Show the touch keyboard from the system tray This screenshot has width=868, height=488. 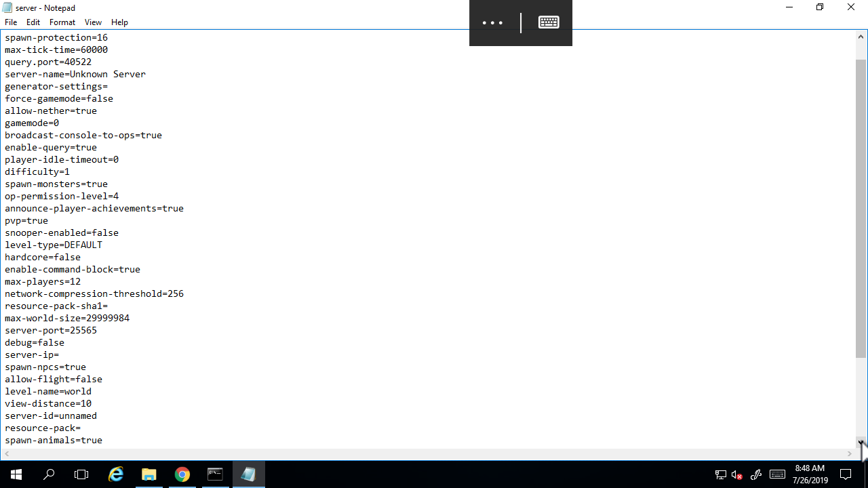(777, 474)
